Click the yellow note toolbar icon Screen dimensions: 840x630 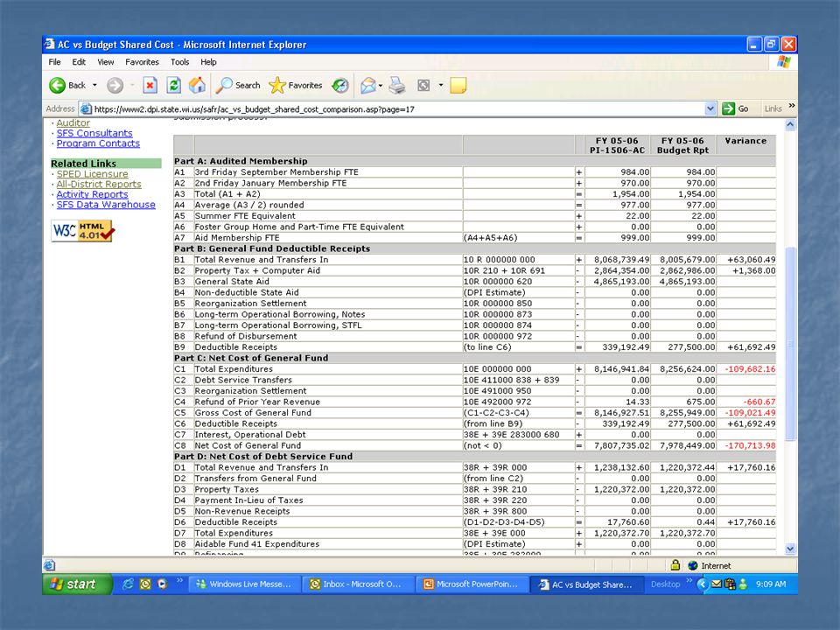pyautogui.click(x=458, y=85)
